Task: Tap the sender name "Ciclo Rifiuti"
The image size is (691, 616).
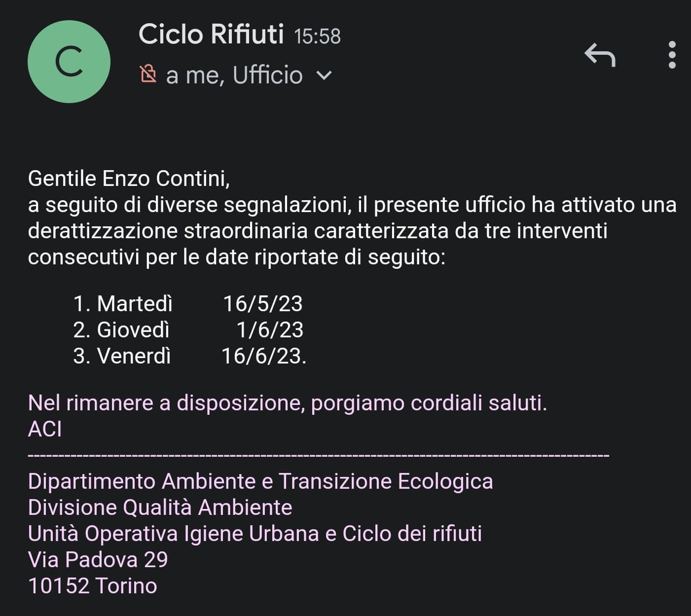Action: point(211,35)
